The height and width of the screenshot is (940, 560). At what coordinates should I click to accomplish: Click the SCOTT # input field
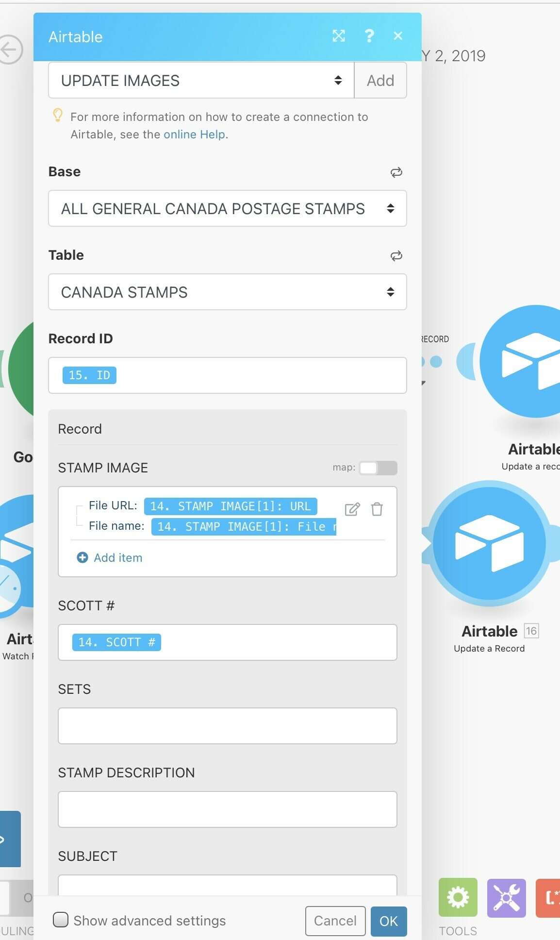[x=228, y=642]
